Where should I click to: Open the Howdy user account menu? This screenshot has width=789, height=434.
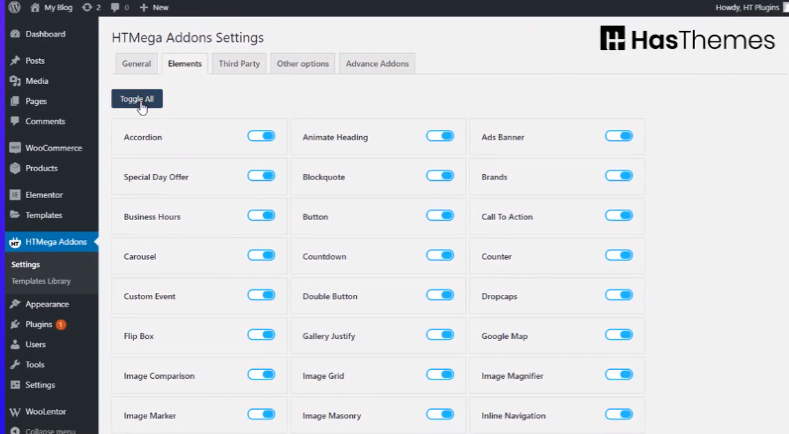[x=745, y=7]
